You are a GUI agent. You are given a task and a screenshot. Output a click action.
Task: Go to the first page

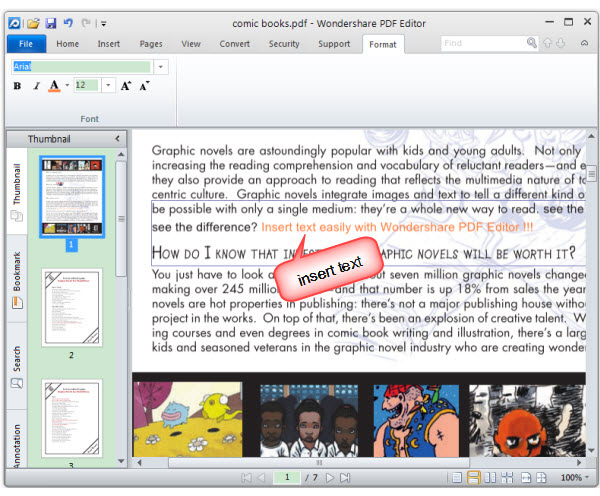[x=246, y=478]
